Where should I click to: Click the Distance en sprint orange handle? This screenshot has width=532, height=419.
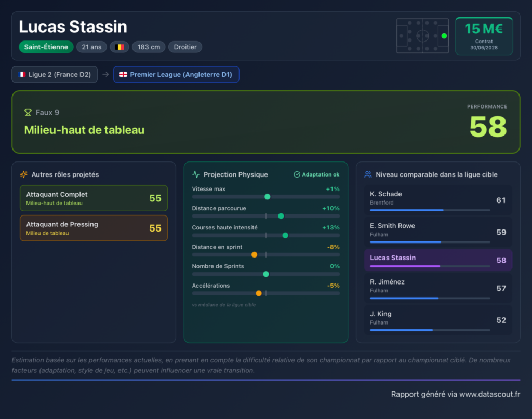pos(254,254)
